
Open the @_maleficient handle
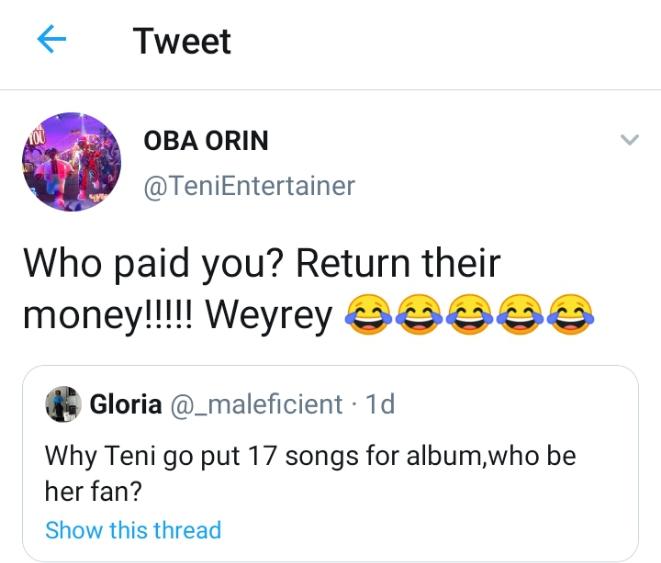tap(256, 404)
